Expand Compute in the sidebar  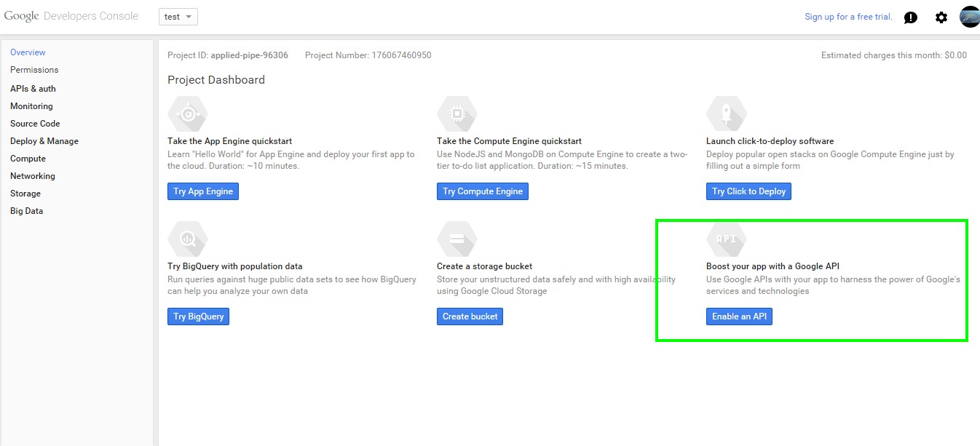coord(28,159)
